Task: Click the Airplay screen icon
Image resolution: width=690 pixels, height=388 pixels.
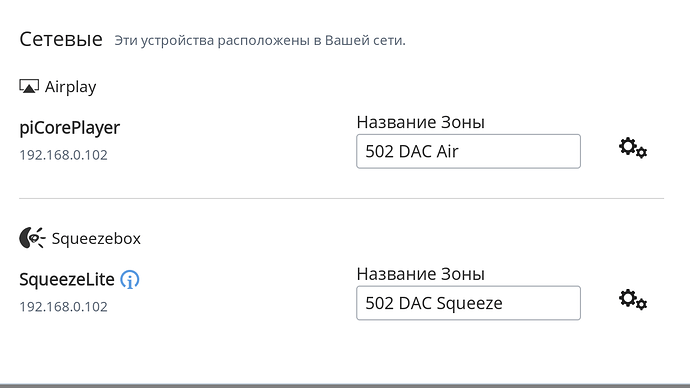Action: pos(29,86)
